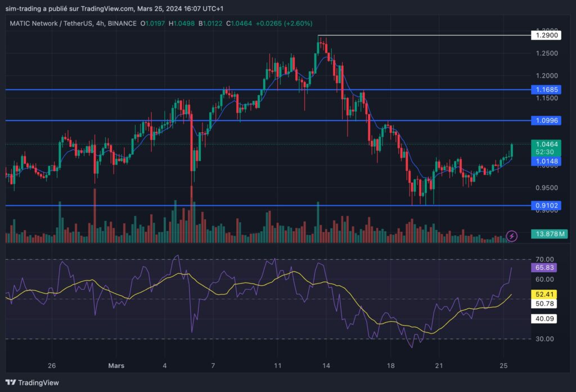The image size is (576, 392).
Task: Click the moving average label 1.0148
Action: click(546, 161)
